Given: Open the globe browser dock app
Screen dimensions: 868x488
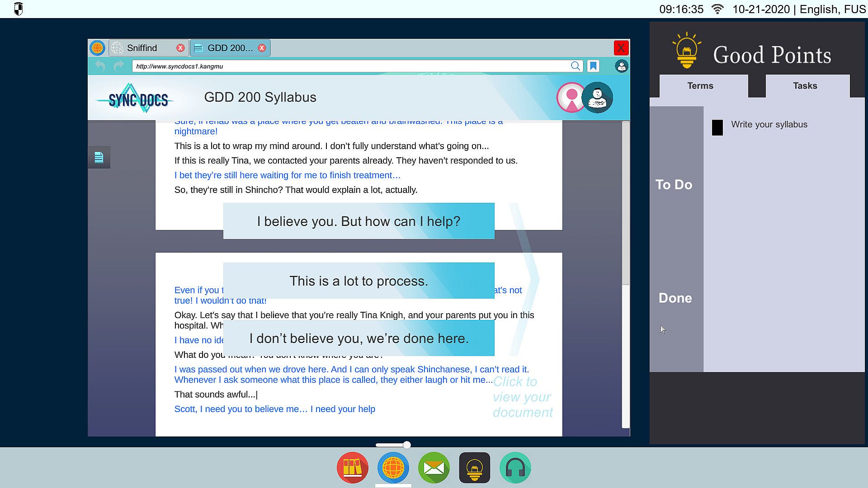Looking at the screenshot, I should tap(393, 468).
